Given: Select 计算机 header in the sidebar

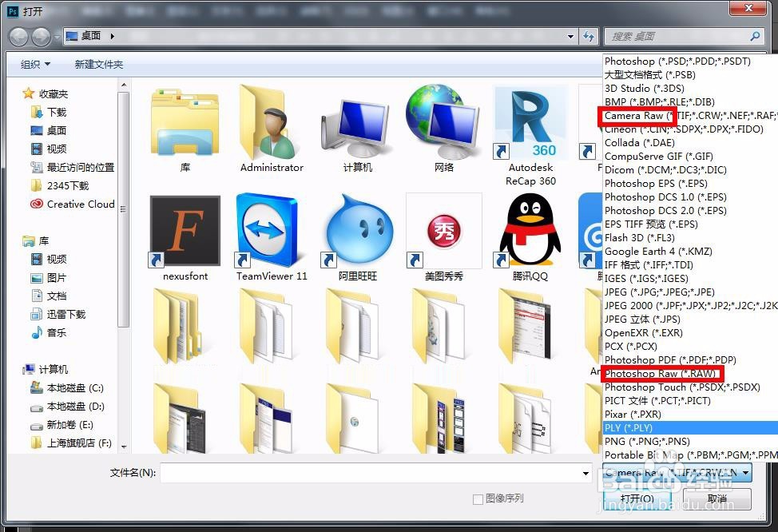Looking at the screenshot, I should click(46, 369).
